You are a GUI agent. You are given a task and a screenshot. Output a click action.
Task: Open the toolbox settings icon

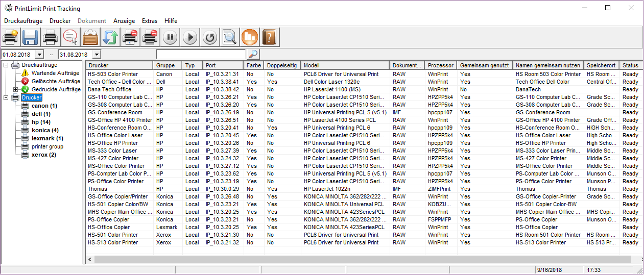point(90,37)
